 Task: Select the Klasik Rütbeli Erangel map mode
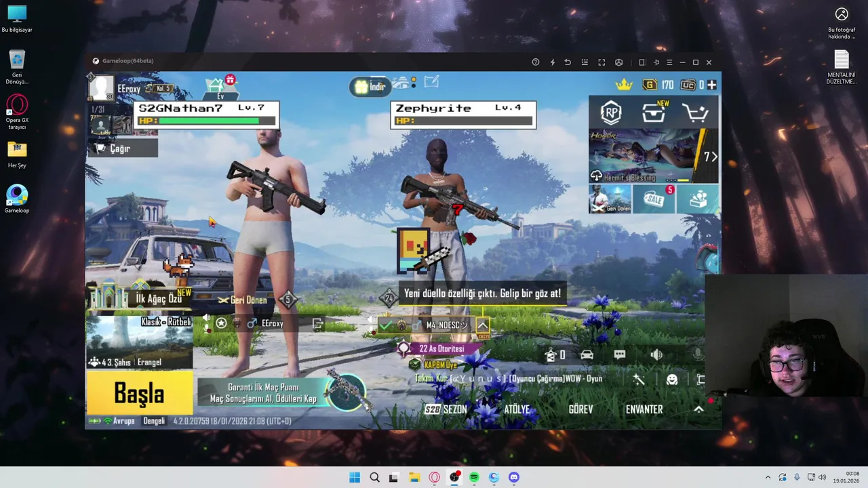(140, 342)
